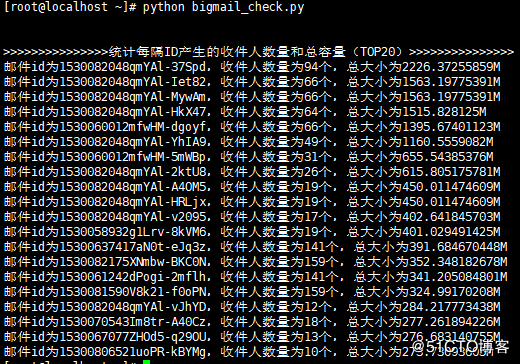Click mail id 1530082048qmYAl-YhIA9 entry

pyautogui.click(x=248, y=142)
